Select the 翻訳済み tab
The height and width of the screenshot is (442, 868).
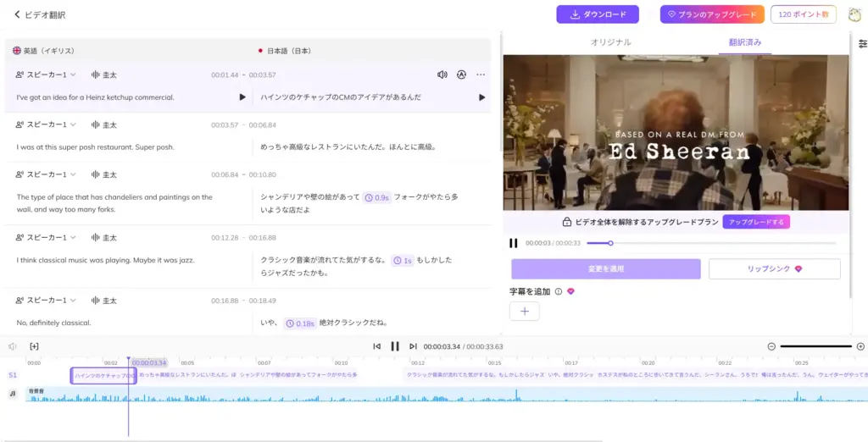click(745, 42)
